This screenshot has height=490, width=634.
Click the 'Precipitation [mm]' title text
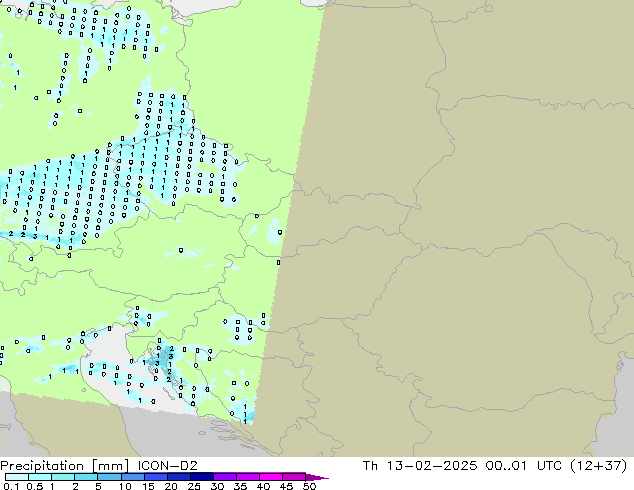[x=65, y=465]
